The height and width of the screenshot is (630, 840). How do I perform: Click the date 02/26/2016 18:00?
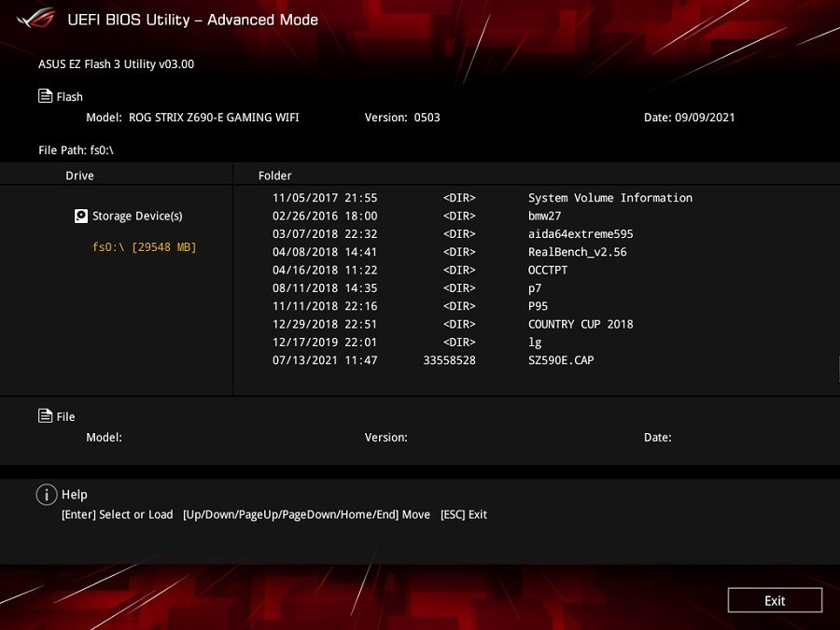pyautogui.click(x=325, y=216)
